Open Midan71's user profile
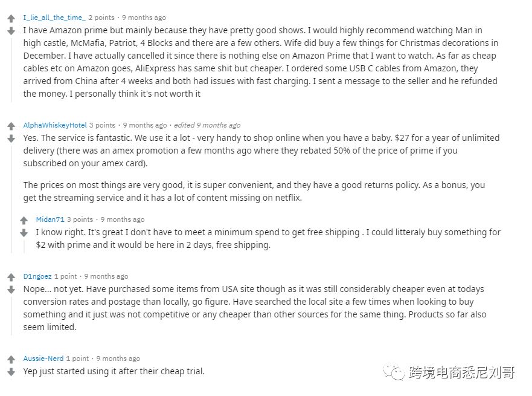Viewport: 532px width, 396px height. pos(50,219)
